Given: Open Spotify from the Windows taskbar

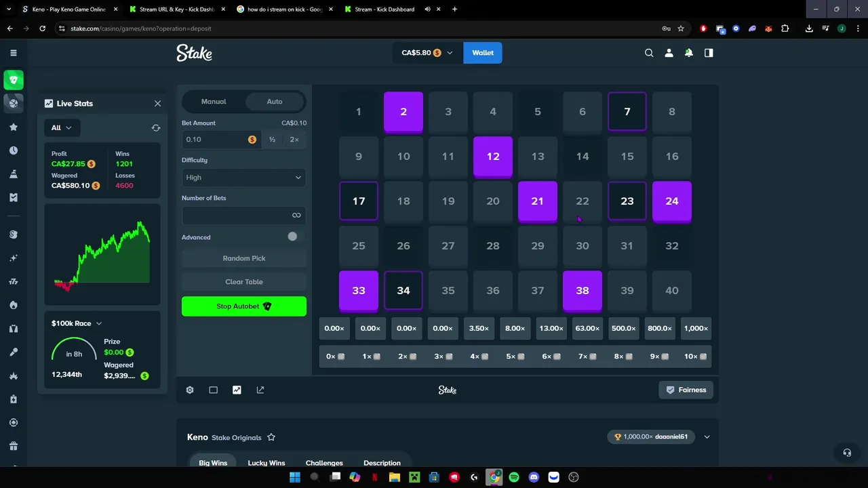Looking at the screenshot, I should tap(514, 477).
